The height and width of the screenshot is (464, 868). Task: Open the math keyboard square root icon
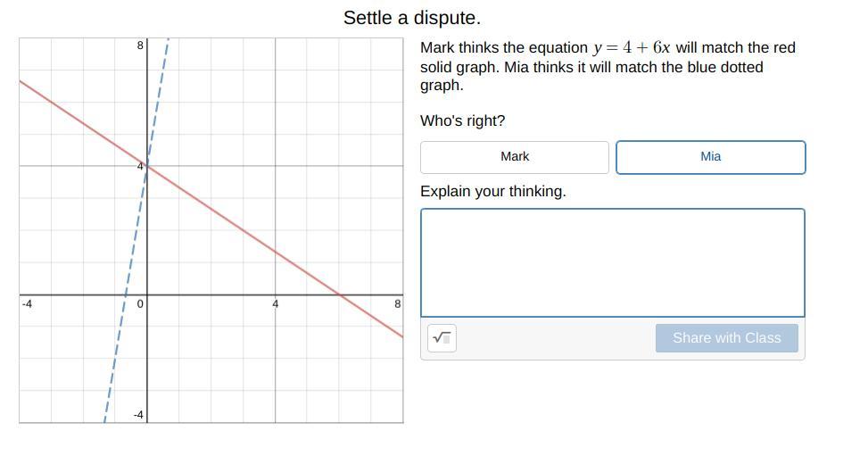coord(442,338)
